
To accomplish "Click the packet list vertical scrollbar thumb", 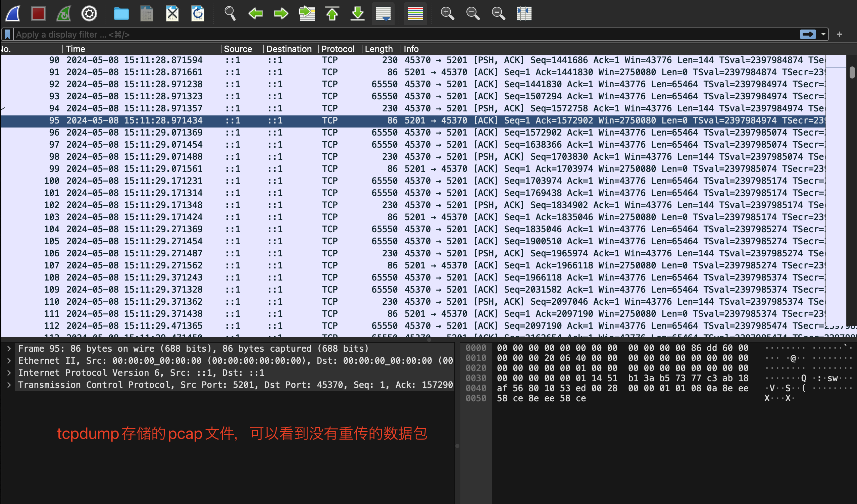I will coord(852,72).
